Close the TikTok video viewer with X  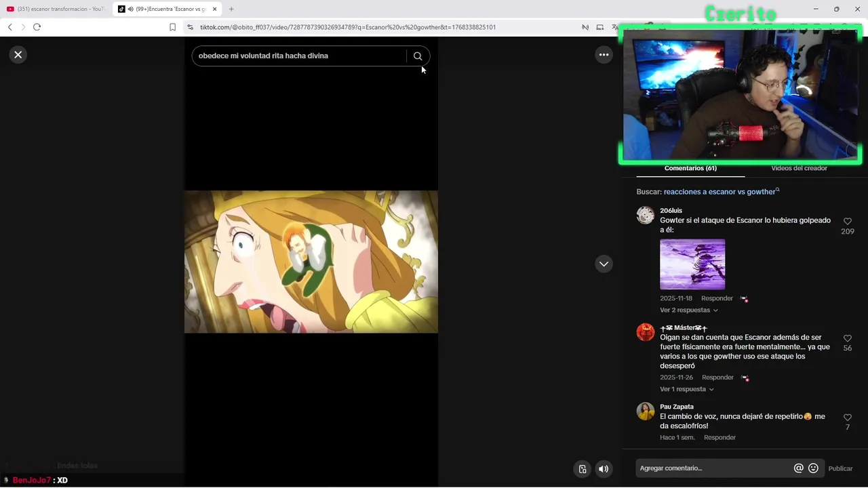[x=18, y=55]
